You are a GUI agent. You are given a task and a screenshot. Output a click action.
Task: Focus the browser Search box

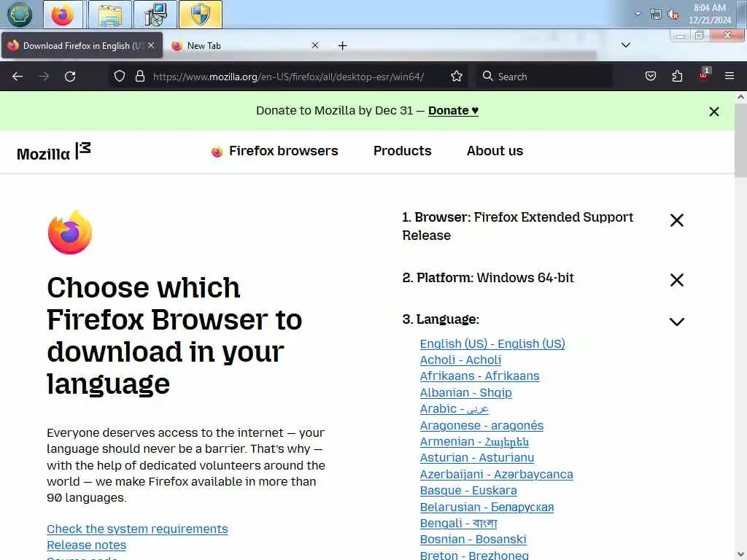[x=544, y=76]
